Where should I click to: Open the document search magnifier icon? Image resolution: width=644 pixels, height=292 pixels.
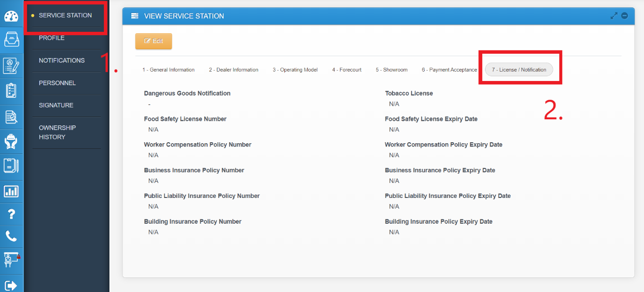11,117
